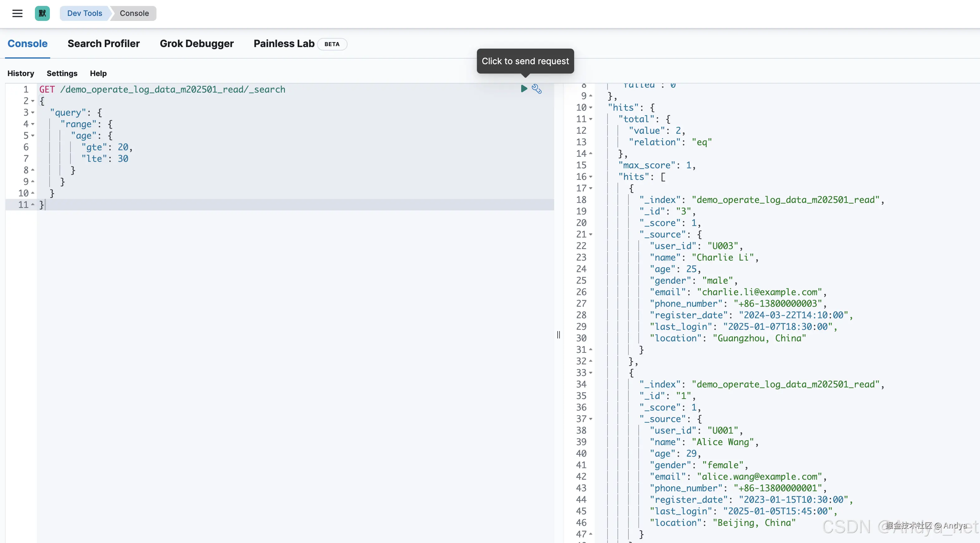The image size is (980, 543).
Task: Collapse the first _source block on line 21
Action: [590, 234]
